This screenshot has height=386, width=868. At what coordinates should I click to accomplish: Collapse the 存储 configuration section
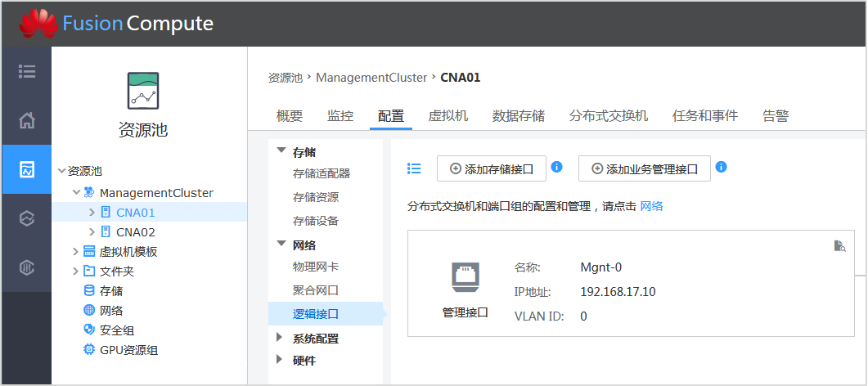281,150
